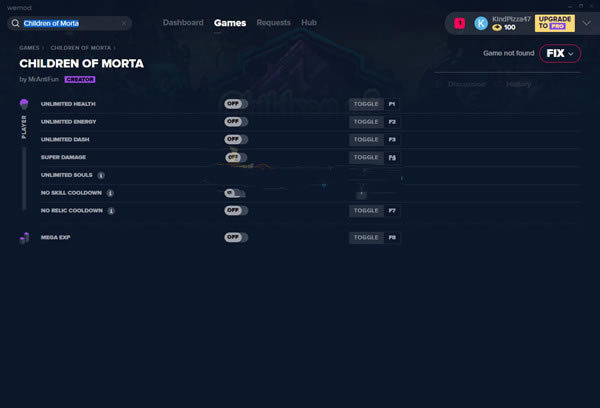Click info icon beside No Relic Cooldown
Screen dimensions: 600x408
tap(111, 211)
